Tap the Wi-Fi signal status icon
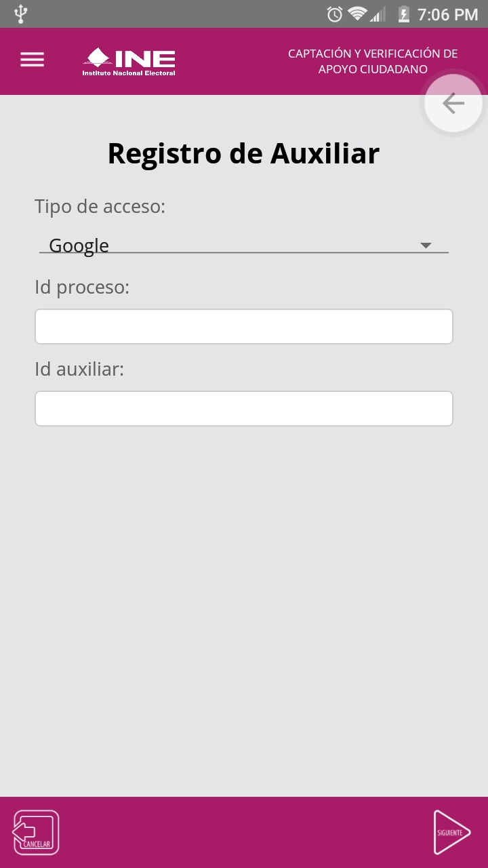The width and height of the screenshot is (488, 868). pos(357,14)
